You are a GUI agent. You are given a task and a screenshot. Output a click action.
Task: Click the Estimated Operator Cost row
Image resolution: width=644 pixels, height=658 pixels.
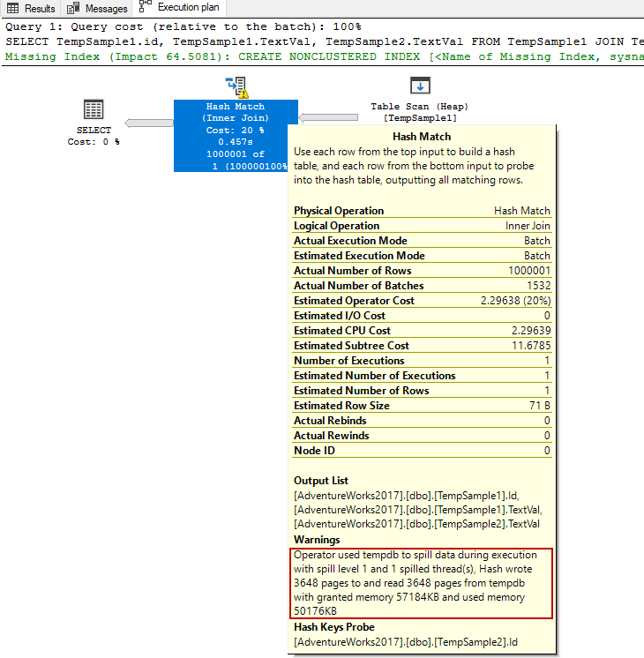pos(422,301)
